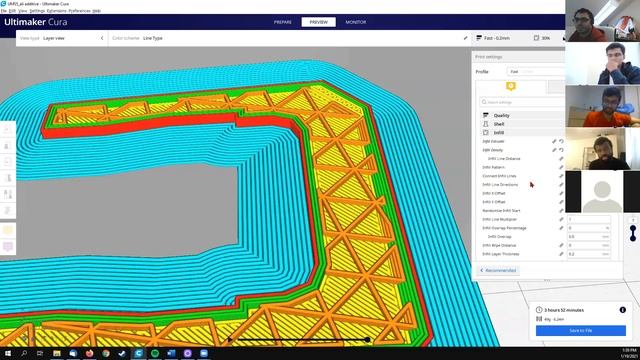
Task: Open the Help menu
Action: click(96, 11)
